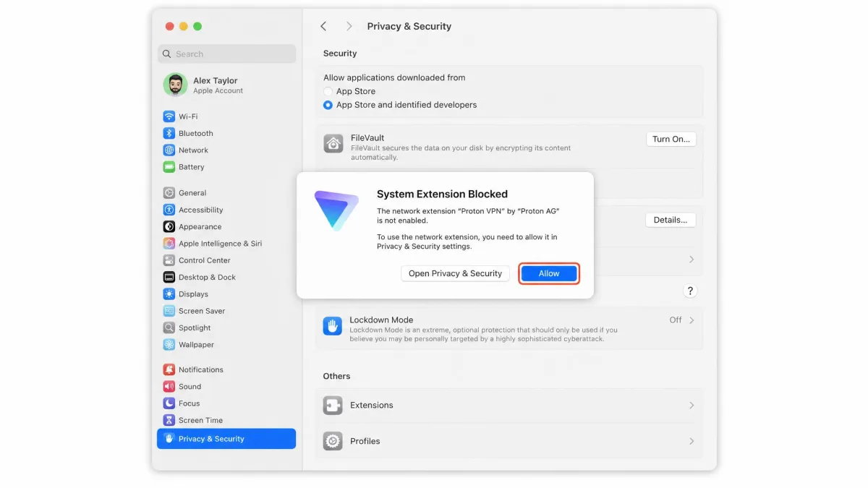Screen dimensions: 868x488
Task: Click the Profiles gear badge icon
Action: [333, 441]
